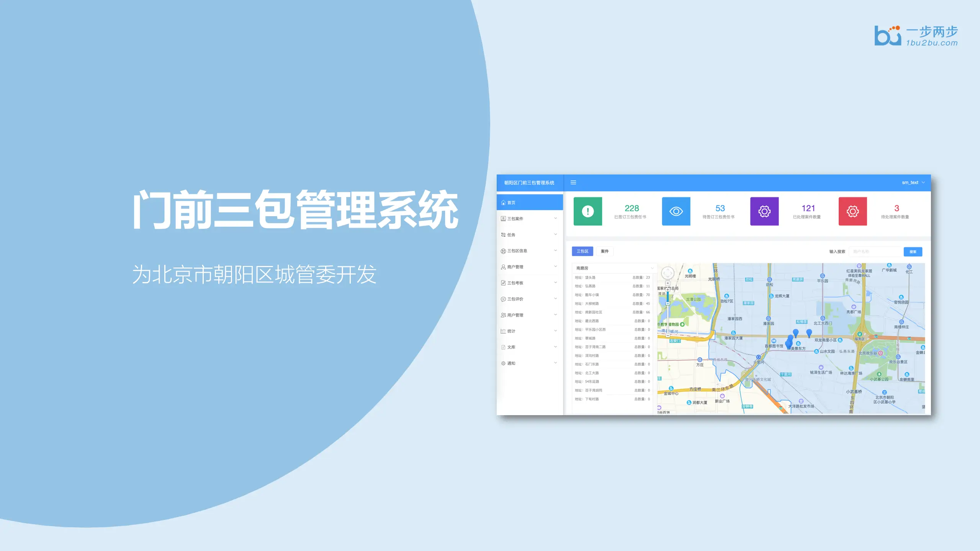Click the blue 搜索 search button
This screenshot has width=980, height=551.
click(913, 252)
